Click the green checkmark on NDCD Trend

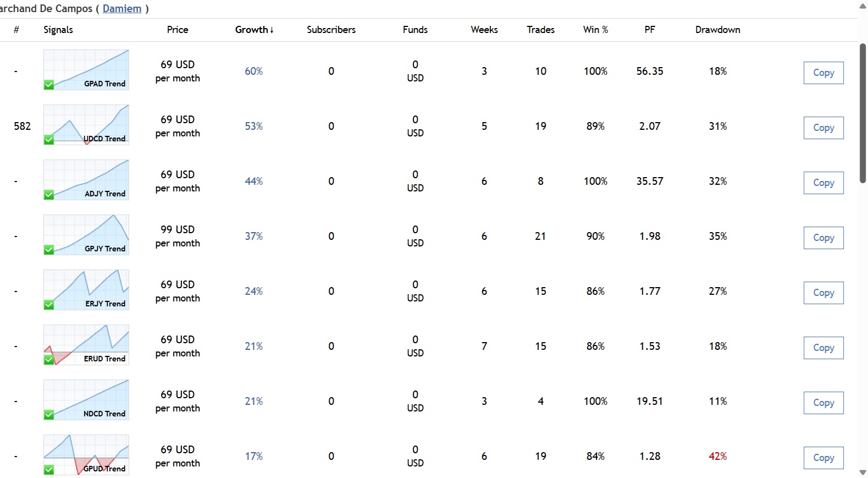[x=49, y=414]
